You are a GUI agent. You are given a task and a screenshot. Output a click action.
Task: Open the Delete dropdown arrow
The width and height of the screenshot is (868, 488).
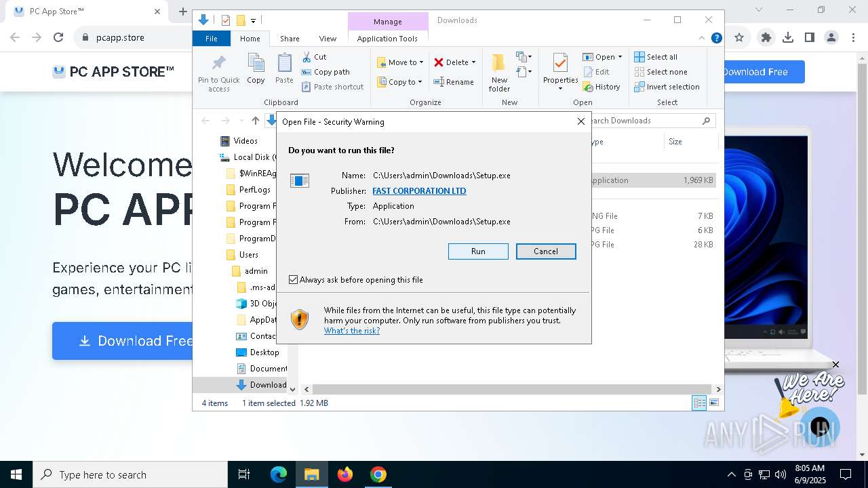coord(473,62)
